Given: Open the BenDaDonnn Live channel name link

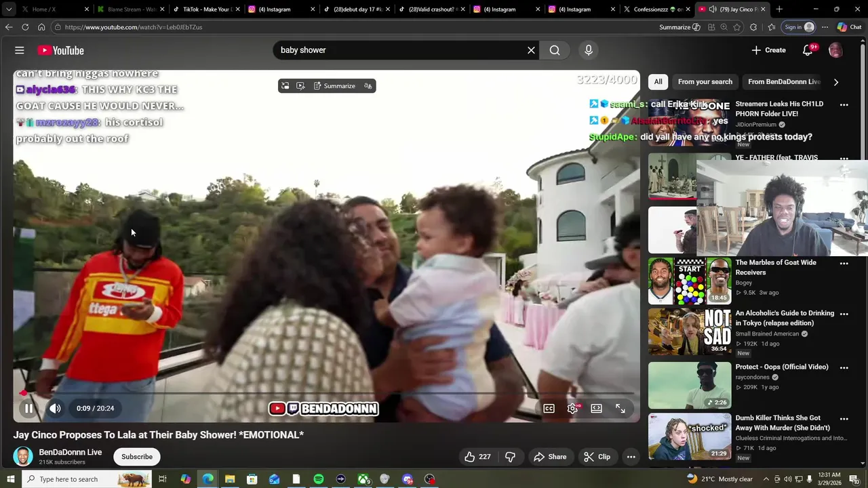Looking at the screenshot, I should click(x=71, y=452).
